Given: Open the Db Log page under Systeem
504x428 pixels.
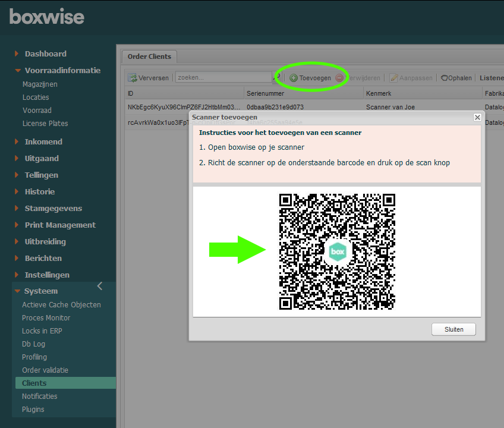Looking at the screenshot, I should [33, 344].
